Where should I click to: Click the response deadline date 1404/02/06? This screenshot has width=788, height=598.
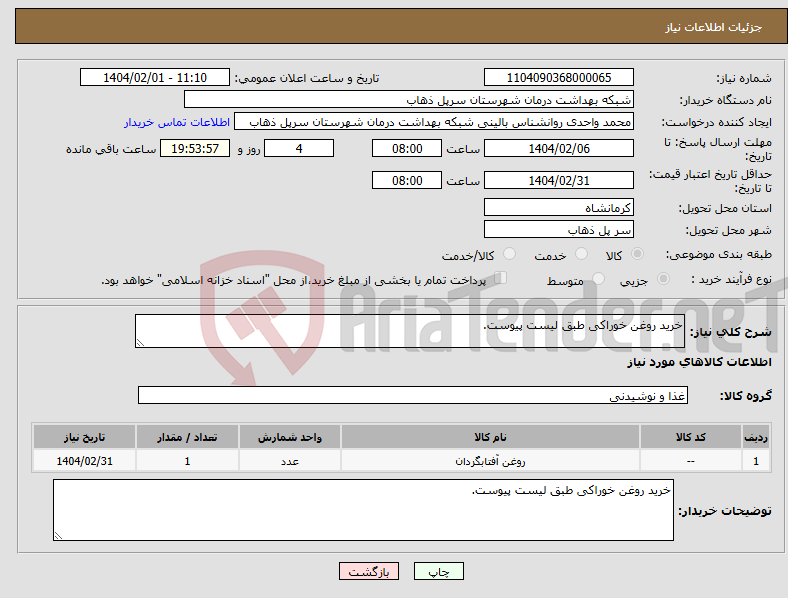pos(558,148)
